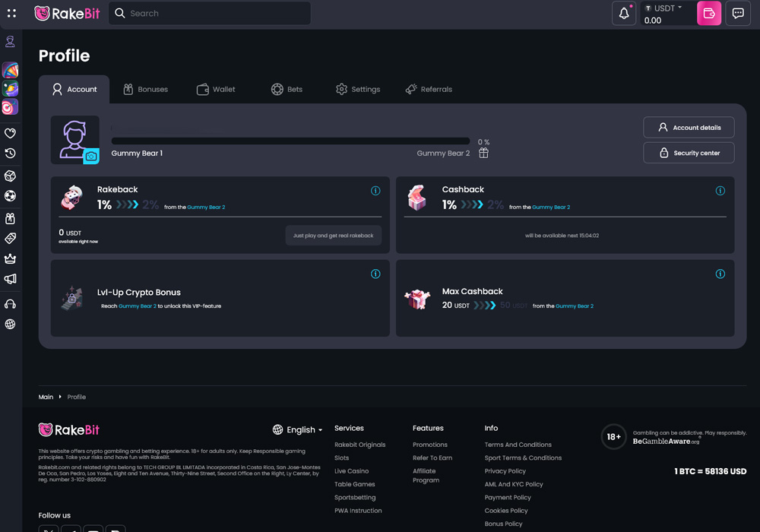This screenshot has height=532, width=760.
Task: Click the level progress bar
Action: click(290, 141)
